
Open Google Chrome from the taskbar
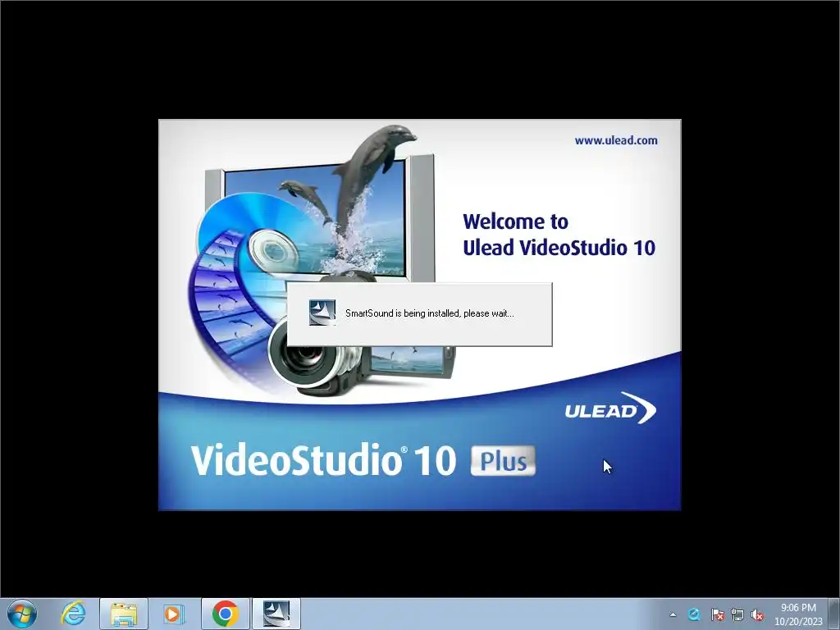click(x=225, y=614)
